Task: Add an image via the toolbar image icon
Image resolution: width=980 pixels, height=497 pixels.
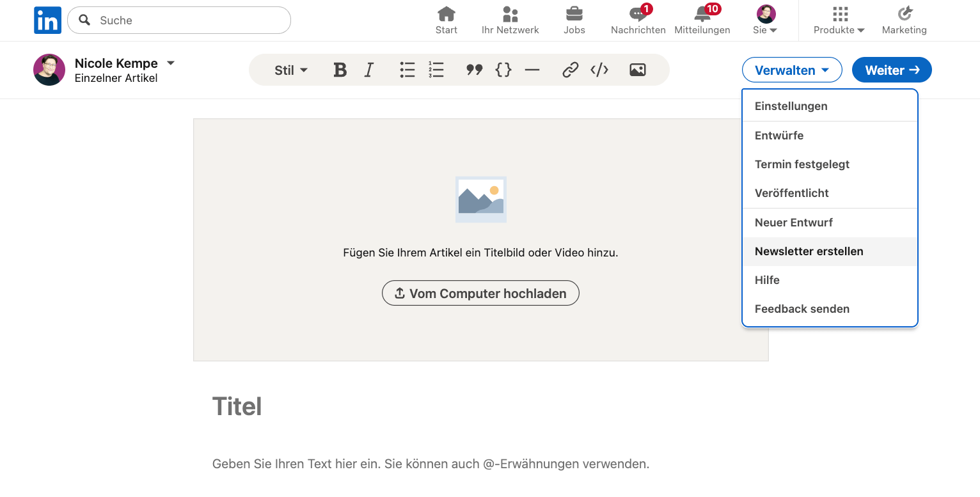Action: [x=637, y=70]
